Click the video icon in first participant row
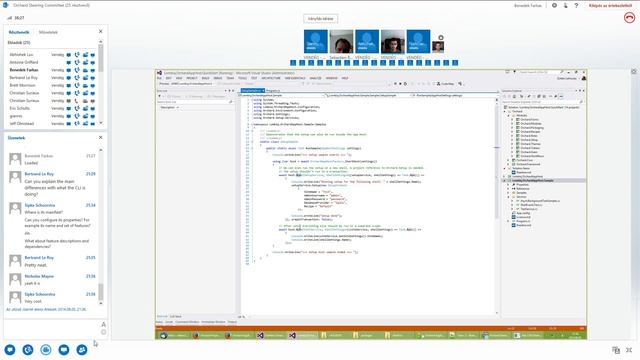Screen dimensions: 640x360 [85, 54]
